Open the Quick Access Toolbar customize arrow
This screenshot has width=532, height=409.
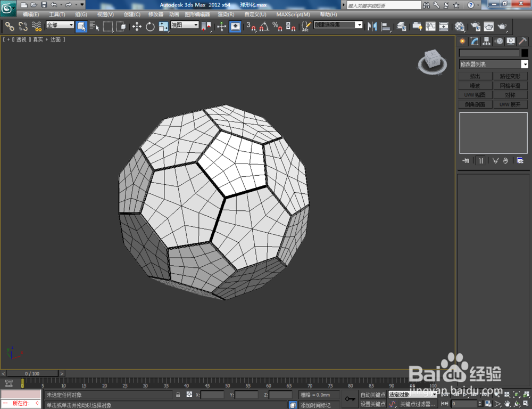[82, 5]
